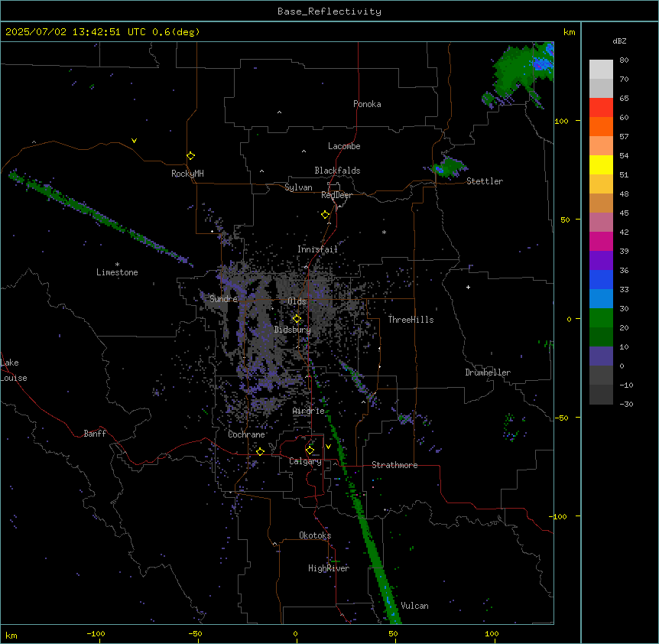Click the Lacombe city label
The height and width of the screenshot is (644, 659).
(344, 146)
